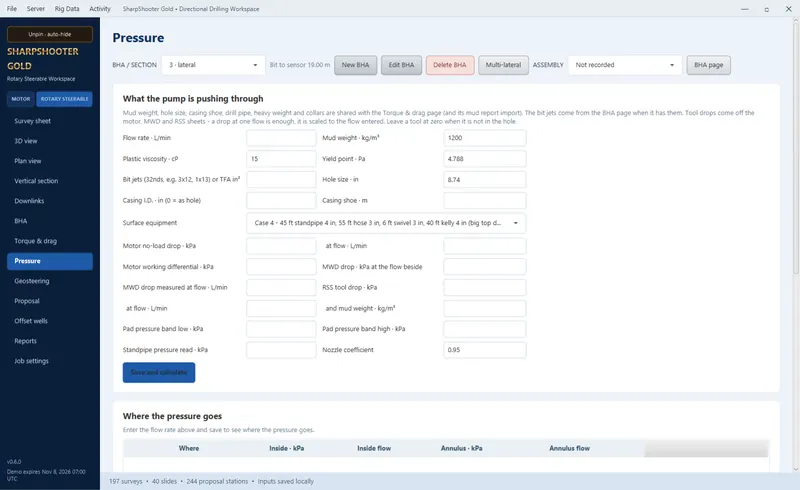Viewport: 800px width, 490px height.
Task: Select Pressure page in sidebar
Action: (50, 261)
